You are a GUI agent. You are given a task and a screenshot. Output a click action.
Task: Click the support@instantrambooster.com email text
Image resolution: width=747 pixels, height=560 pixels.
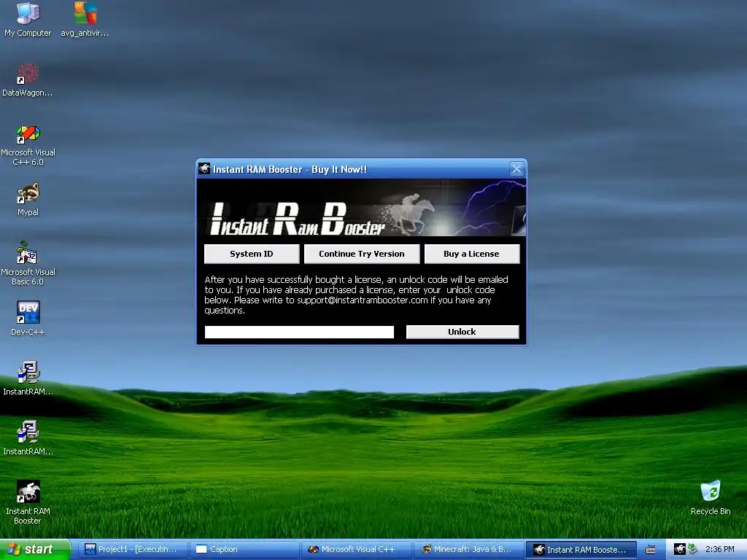pyautogui.click(x=362, y=300)
